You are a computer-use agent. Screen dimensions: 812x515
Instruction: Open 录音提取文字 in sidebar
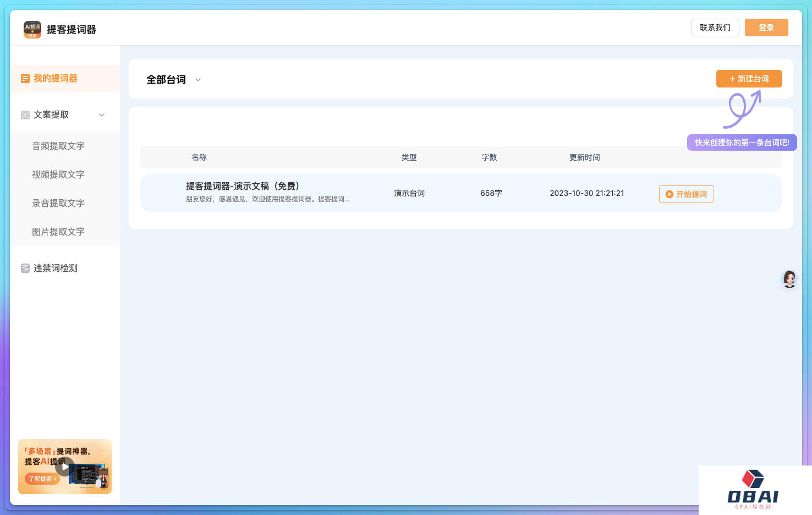pos(58,203)
